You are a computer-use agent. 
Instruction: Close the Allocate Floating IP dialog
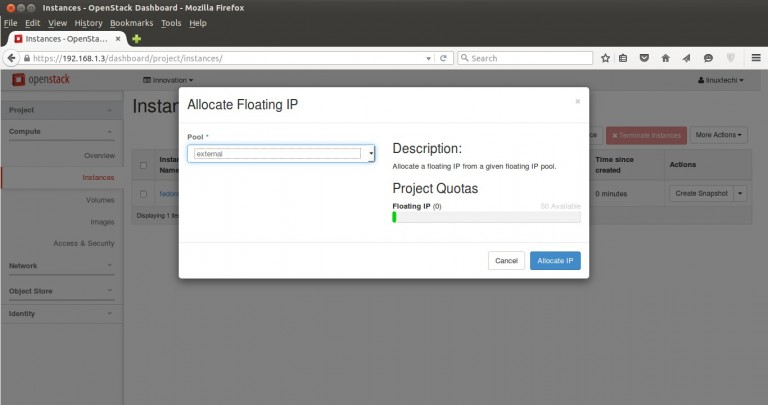pos(577,101)
